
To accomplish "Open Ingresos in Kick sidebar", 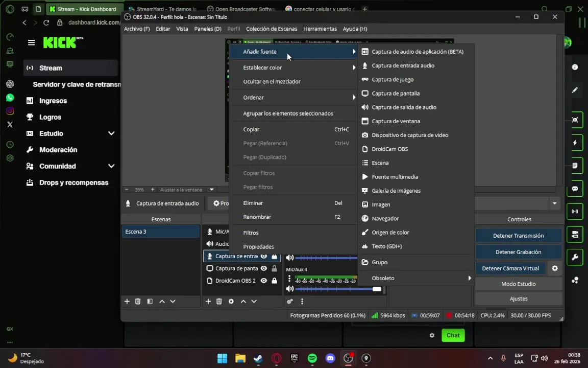I will coord(53,101).
